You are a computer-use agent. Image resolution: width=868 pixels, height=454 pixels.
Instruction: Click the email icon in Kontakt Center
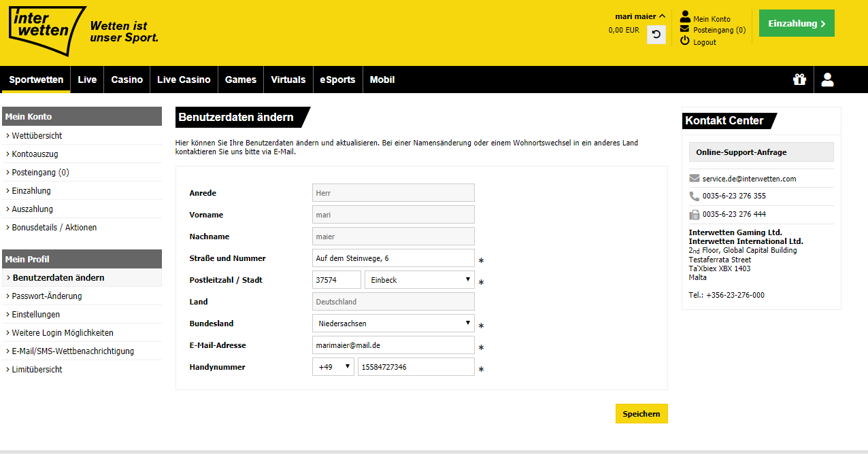[x=695, y=178]
